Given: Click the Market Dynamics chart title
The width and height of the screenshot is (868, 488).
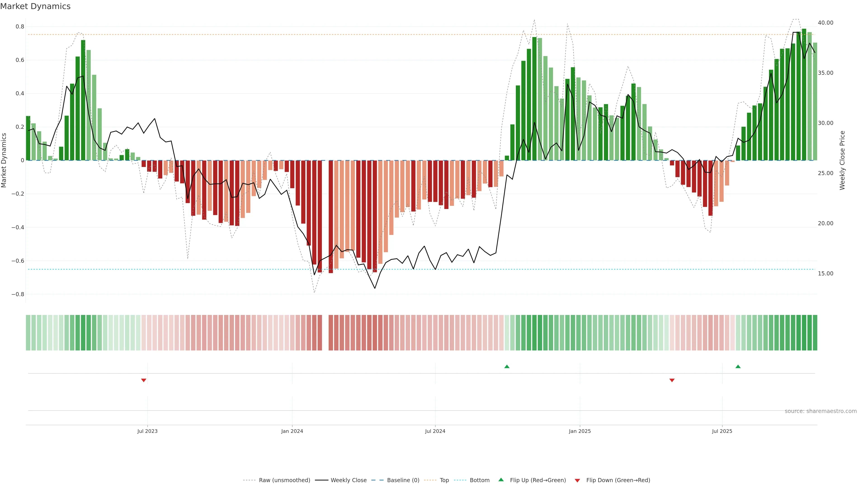Looking at the screenshot, I should 35,6.
